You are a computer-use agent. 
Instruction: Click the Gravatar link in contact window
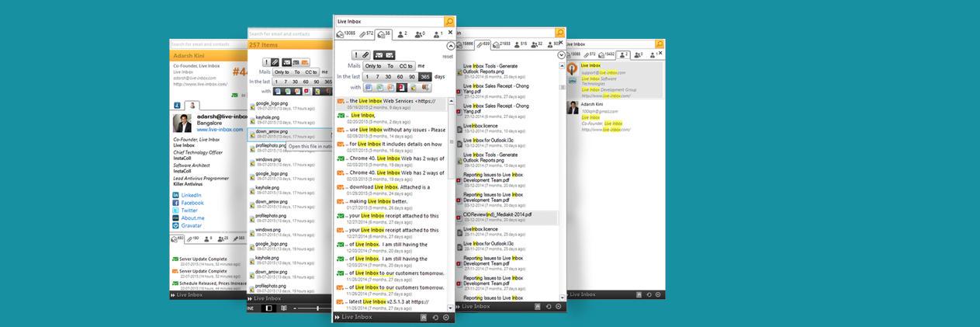pos(192,225)
